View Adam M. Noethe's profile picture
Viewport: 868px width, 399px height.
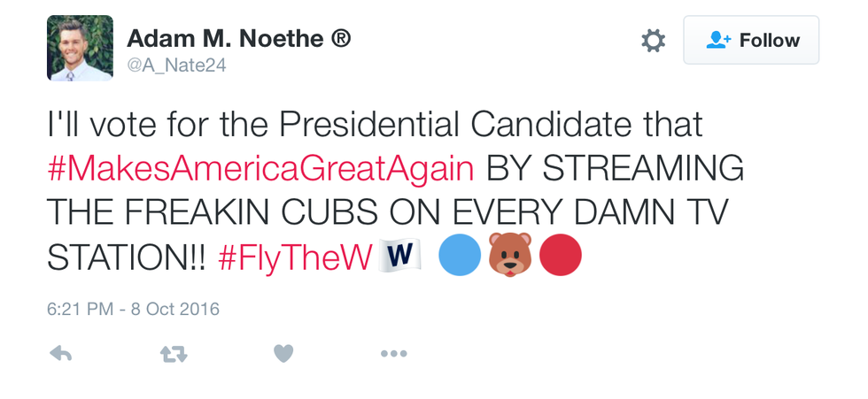tap(80, 48)
